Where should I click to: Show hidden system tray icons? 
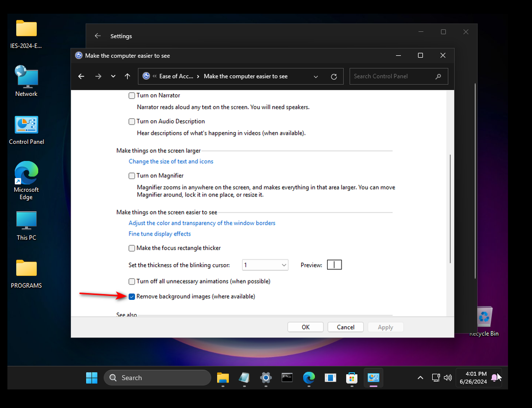click(420, 378)
